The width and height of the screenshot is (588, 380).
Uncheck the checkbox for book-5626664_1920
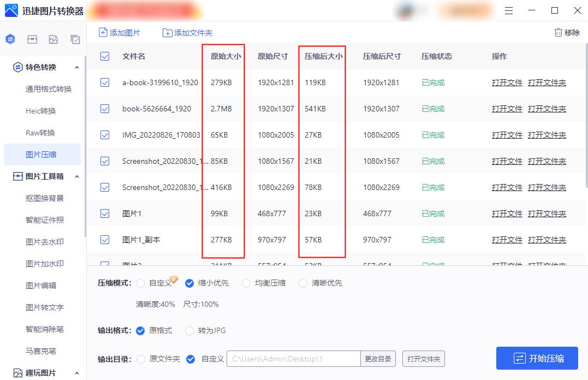104,109
